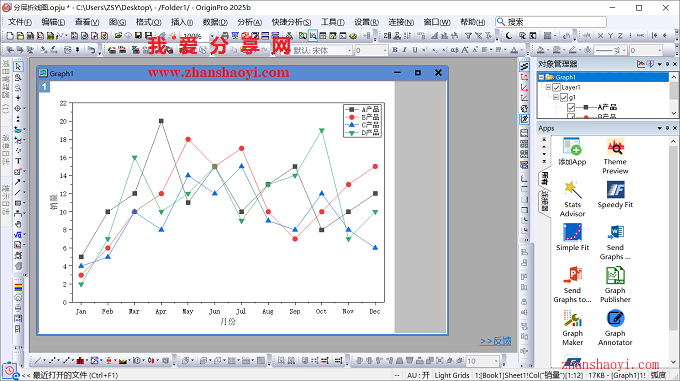Select the Arrow drawing tool
Viewport: 680px width, 381px height.
tap(18, 182)
